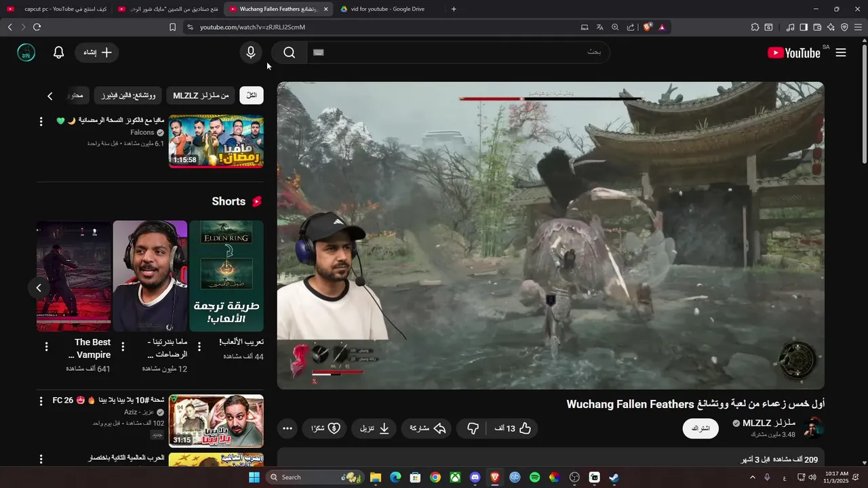Click Brave Rewards triangle icon
Viewport: 868px width, 488px height.
(662, 27)
